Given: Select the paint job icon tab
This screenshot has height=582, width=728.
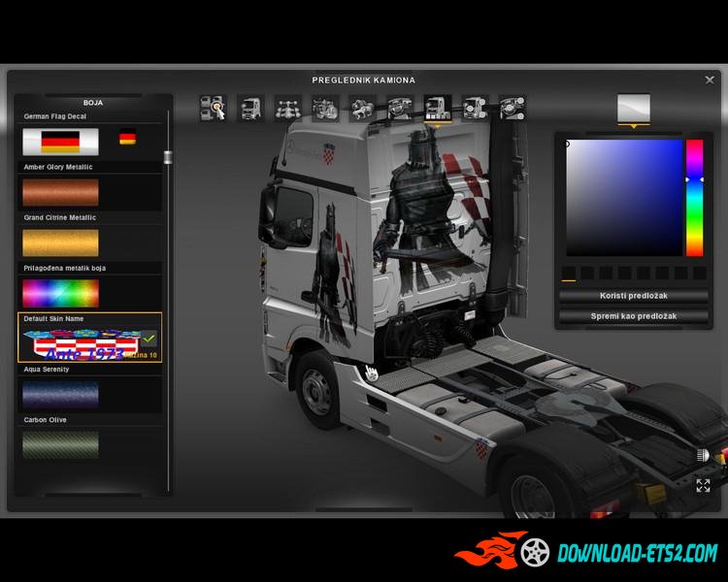Looking at the screenshot, I should coord(438,108).
